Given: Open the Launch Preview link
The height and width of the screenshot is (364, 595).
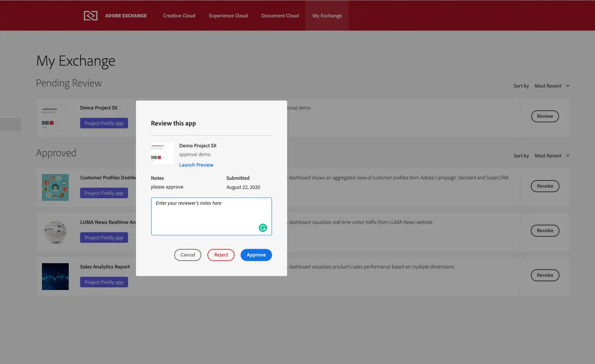Looking at the screenshot, I should click(x=196, y=165).
